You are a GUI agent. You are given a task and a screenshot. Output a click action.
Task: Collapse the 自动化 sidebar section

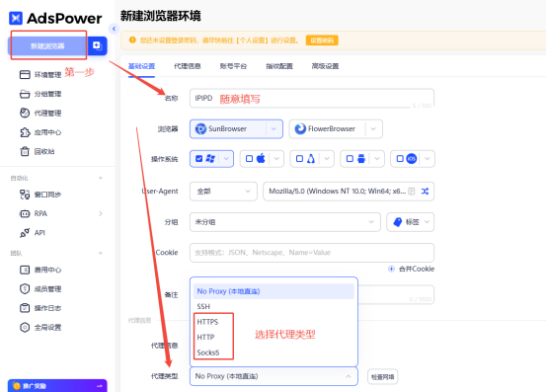point(101,178)
